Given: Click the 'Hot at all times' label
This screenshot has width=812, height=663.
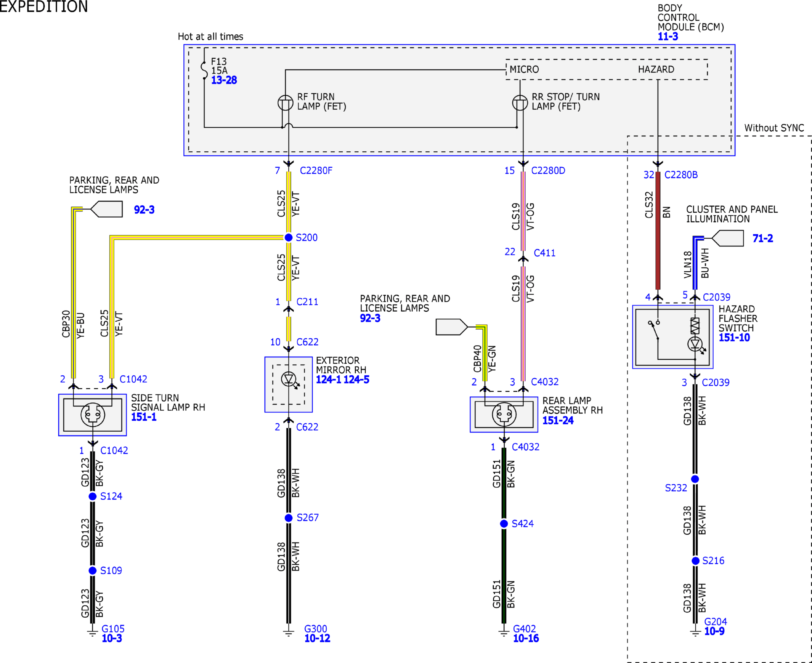Looking at the screenshot, I should pyautogui.click(x=210, y=37).
